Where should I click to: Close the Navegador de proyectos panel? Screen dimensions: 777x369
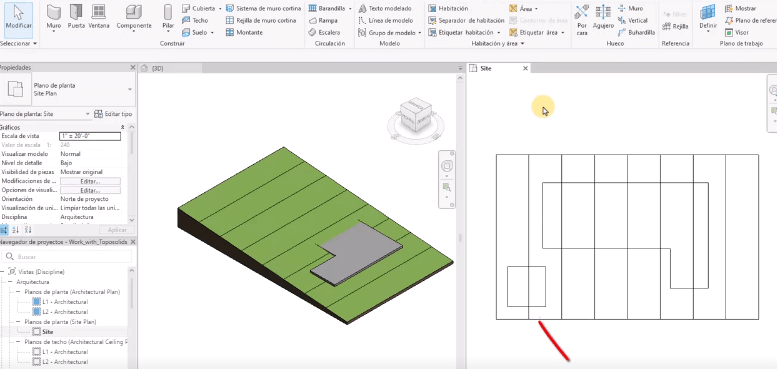[132, 242]
